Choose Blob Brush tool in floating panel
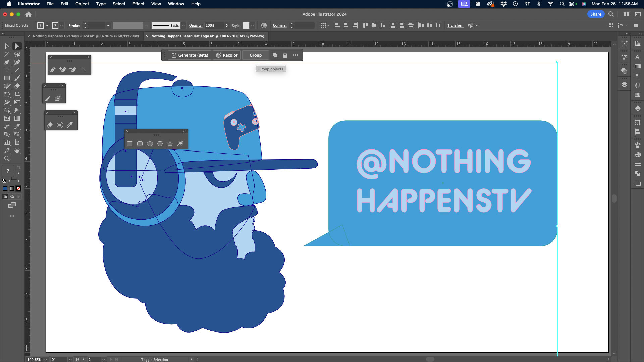This screenshot has width=644, height=362. 58,98
